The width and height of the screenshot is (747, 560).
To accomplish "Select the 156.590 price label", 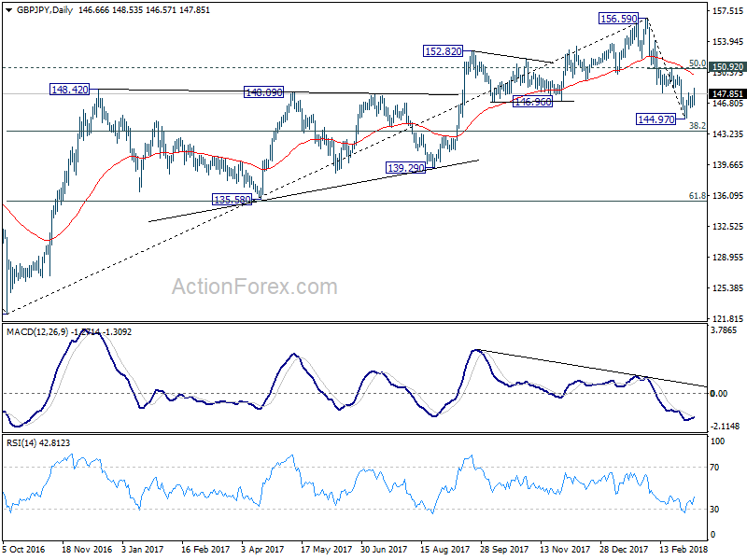I will point(618,19).
